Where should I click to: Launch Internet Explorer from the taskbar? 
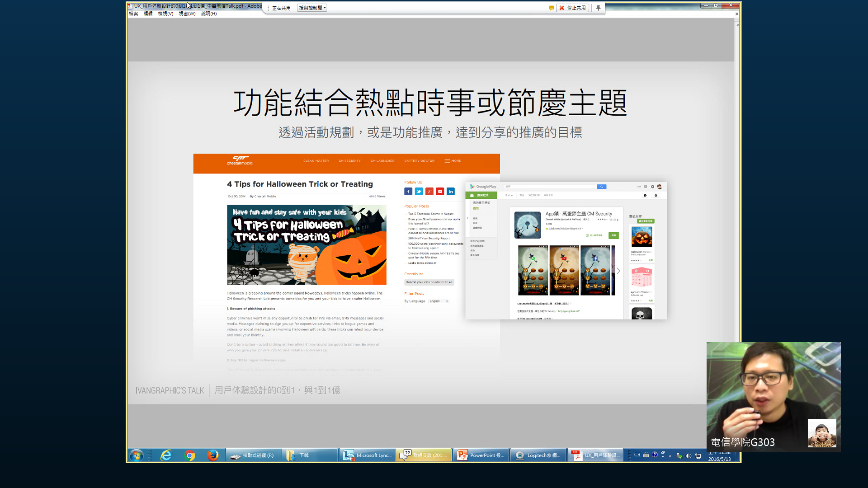pos(166,455)
